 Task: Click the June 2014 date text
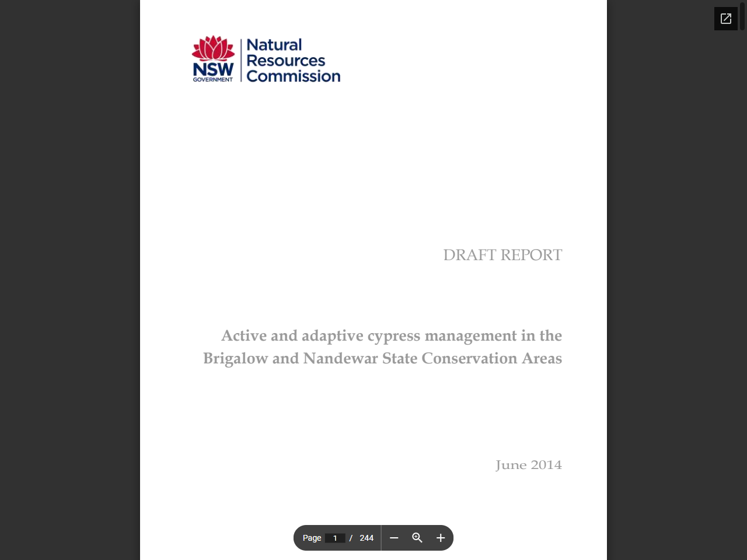click(x=529, y=465)
